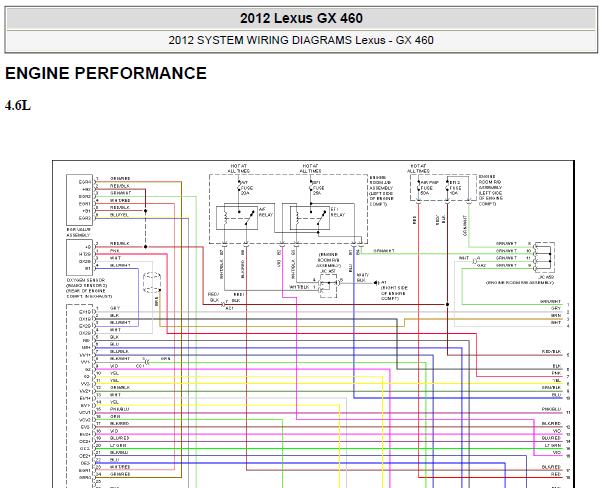Screen dimensions: 606x488
Task: Click the GA2 connector label
Action: pyautogui.click(x=482, y=265)
